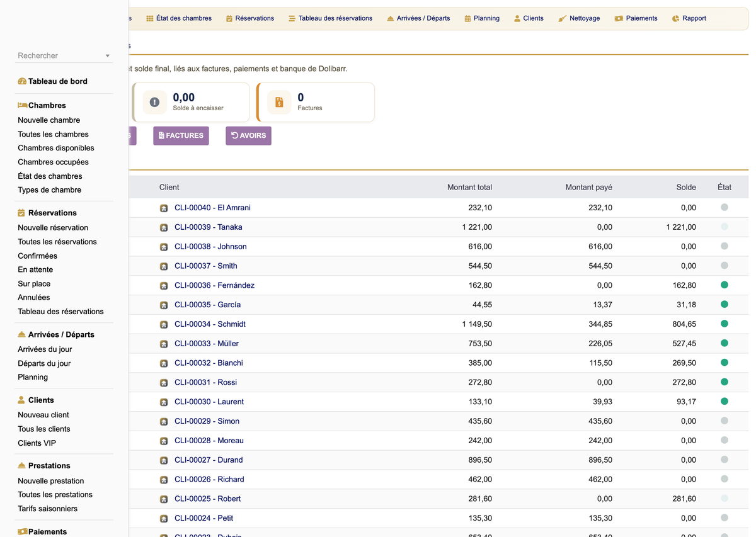Click the company icon beside CLI-00027 - Durand
The height and width of the screenshot is (537, 756).
164,461
